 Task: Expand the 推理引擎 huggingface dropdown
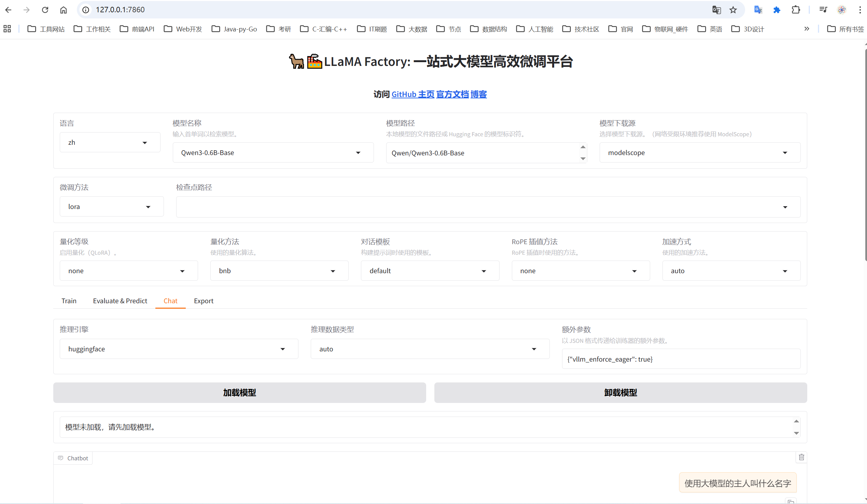[179, 349]
